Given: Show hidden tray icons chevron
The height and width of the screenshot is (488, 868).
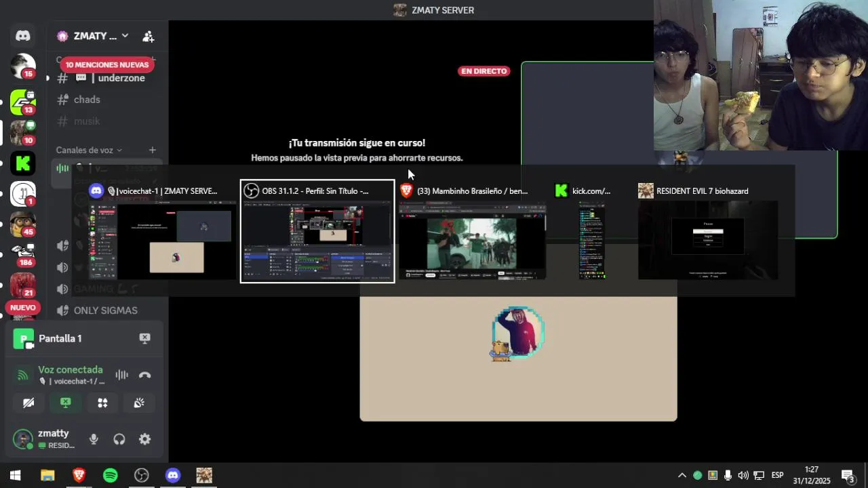Looking at the screenshot, I should [682, 475].
